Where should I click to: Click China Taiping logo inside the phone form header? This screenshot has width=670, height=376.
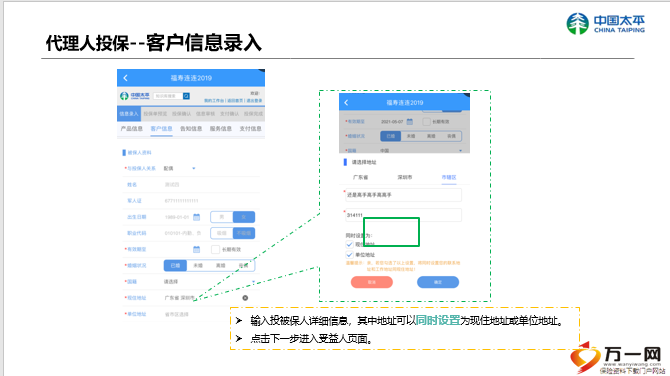[135, 96]
